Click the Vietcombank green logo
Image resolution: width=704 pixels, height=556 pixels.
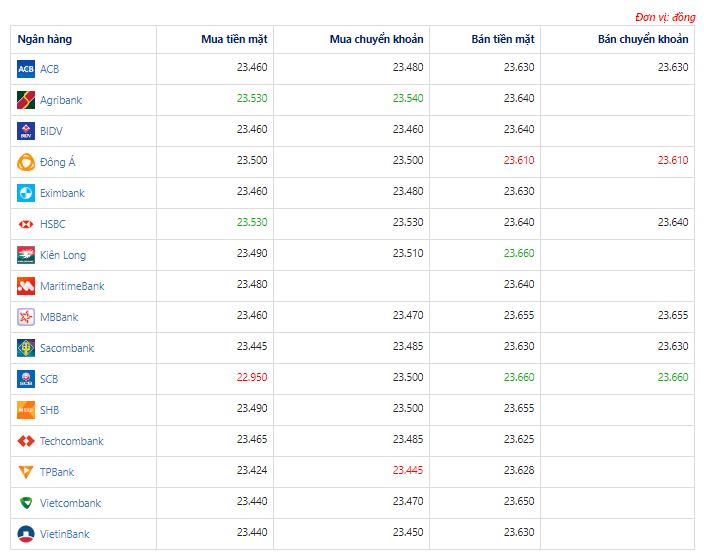(26, 503)
